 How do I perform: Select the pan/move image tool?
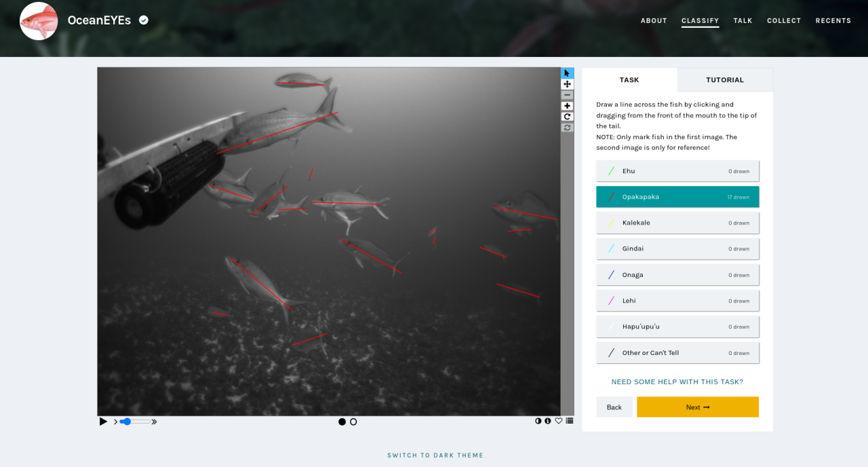point(568,84)
